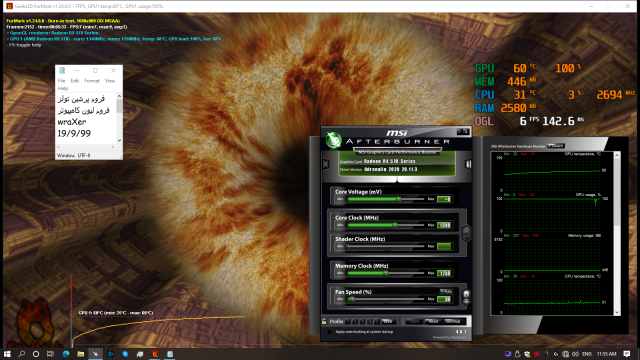Click the left side arrow of Afterburner
This screenshot has height=360, width=640.
[x=326, y=164]
